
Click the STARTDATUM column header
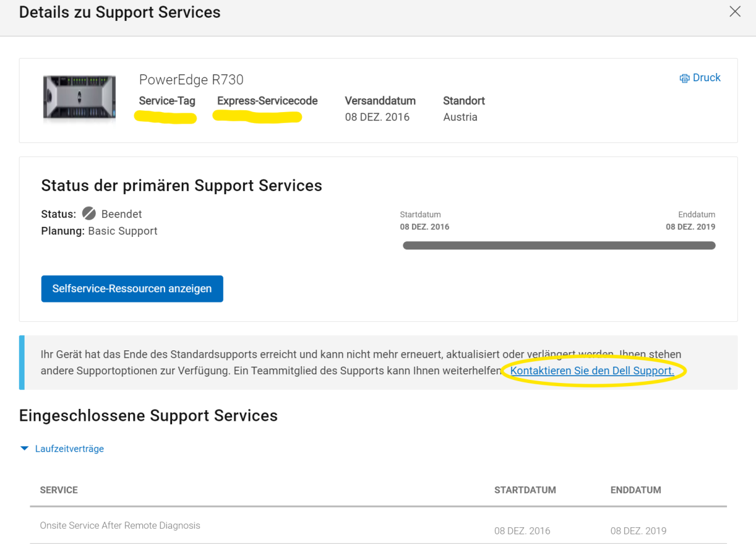[525, 490]
